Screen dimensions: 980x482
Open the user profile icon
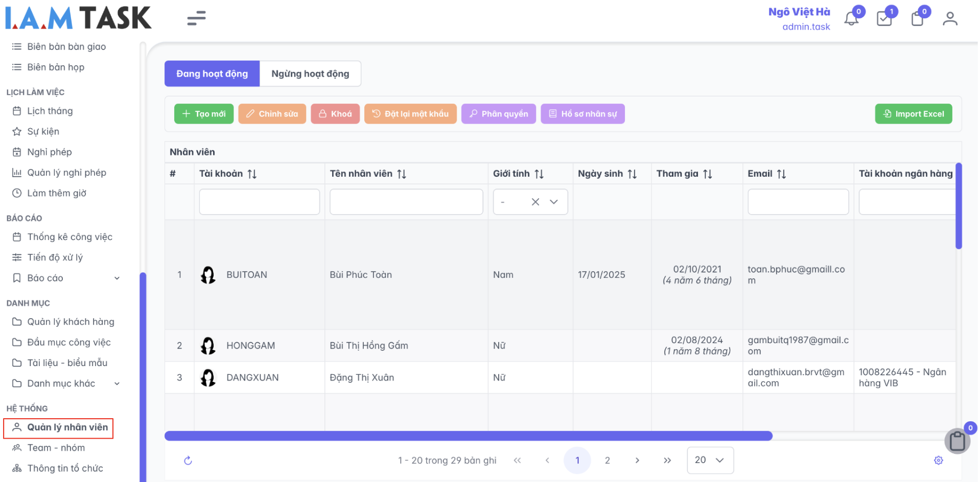tap(950, 19)
